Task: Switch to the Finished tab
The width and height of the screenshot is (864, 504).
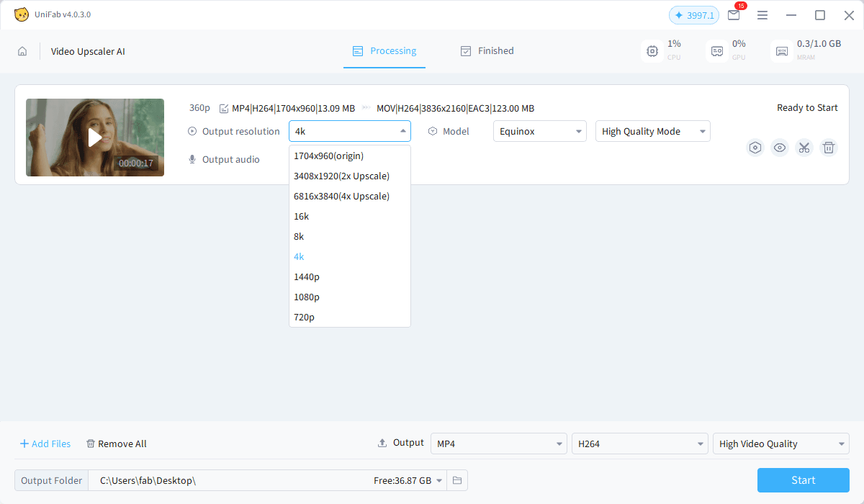Action: [x=487, y=50]
